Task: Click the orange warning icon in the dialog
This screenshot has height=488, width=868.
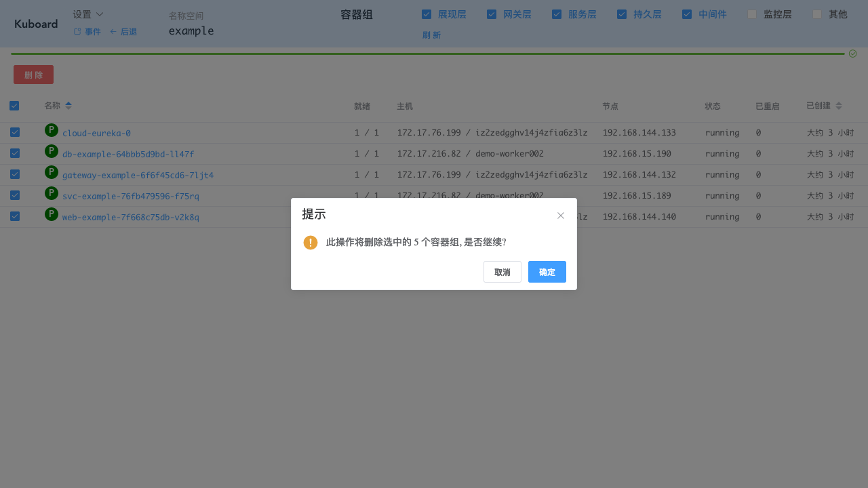Action: click(x=311, y=242)
